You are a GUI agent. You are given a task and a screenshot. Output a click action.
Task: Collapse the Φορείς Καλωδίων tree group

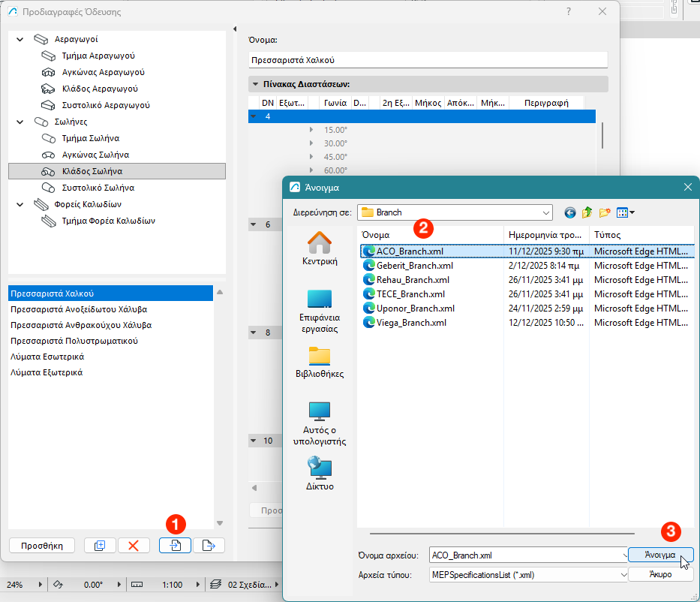pyautogui.click(x=20, y=204)
